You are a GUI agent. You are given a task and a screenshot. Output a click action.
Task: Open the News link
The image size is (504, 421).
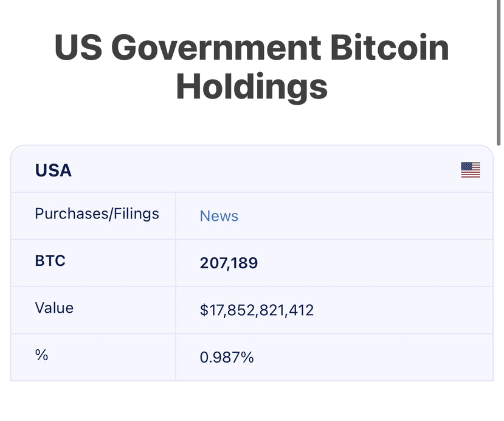point(219,216)
